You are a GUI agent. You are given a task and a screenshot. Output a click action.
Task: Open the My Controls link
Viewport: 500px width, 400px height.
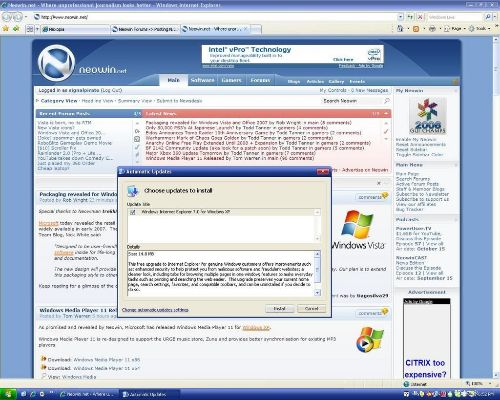[x=332, y=90]
